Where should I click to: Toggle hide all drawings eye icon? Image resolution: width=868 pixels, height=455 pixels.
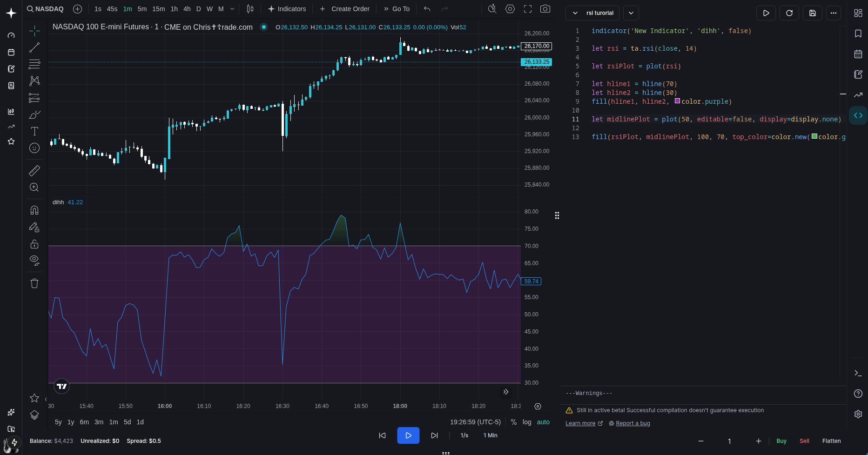click(34, 260)
